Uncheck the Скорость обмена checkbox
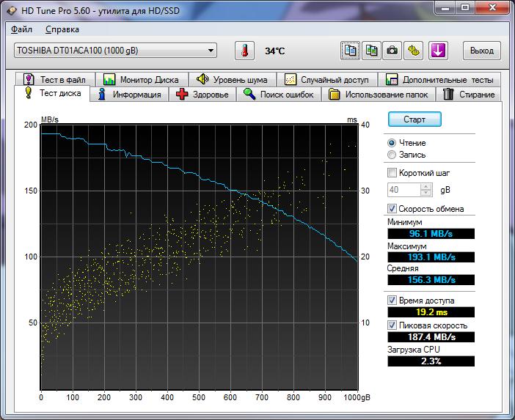This screenshot has height=420, width=515. (392, 209)
